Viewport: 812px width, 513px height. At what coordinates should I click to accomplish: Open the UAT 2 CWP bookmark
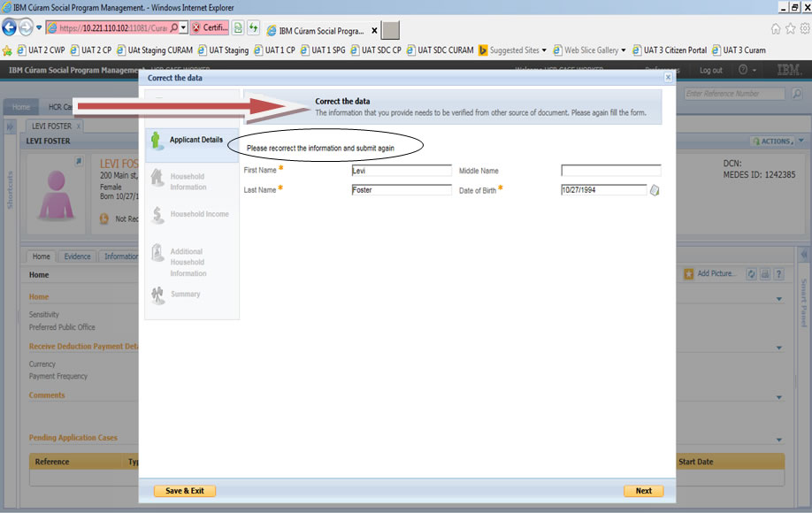coord(41,50)
